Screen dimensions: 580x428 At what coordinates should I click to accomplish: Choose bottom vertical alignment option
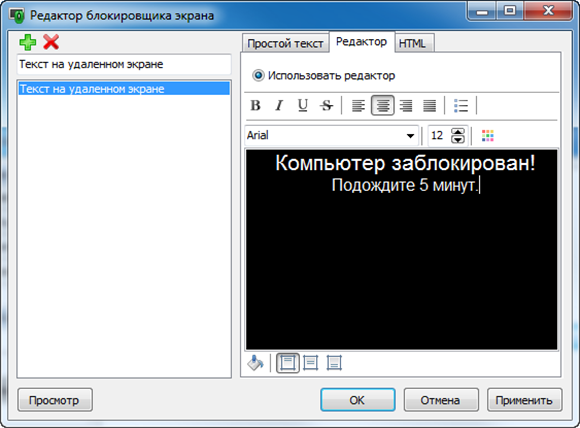[x=334, y=363]
